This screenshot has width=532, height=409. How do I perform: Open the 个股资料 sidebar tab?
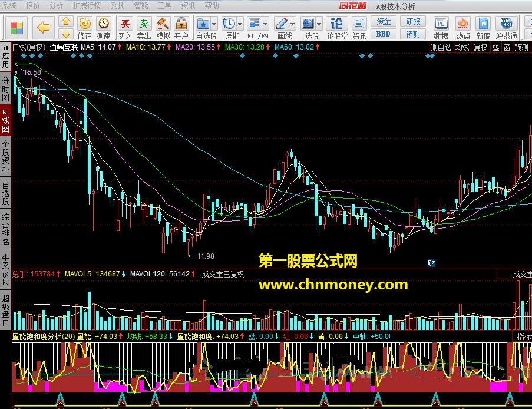[x=5, y=157]
